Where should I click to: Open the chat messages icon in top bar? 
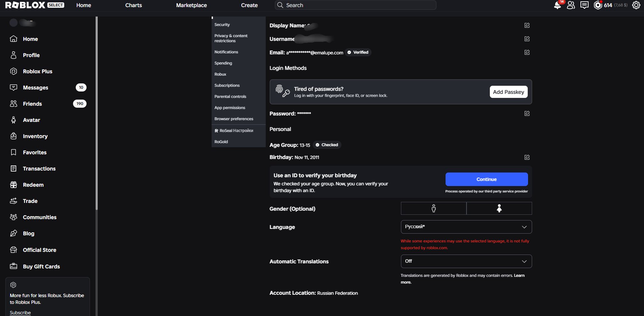point(584,5)
